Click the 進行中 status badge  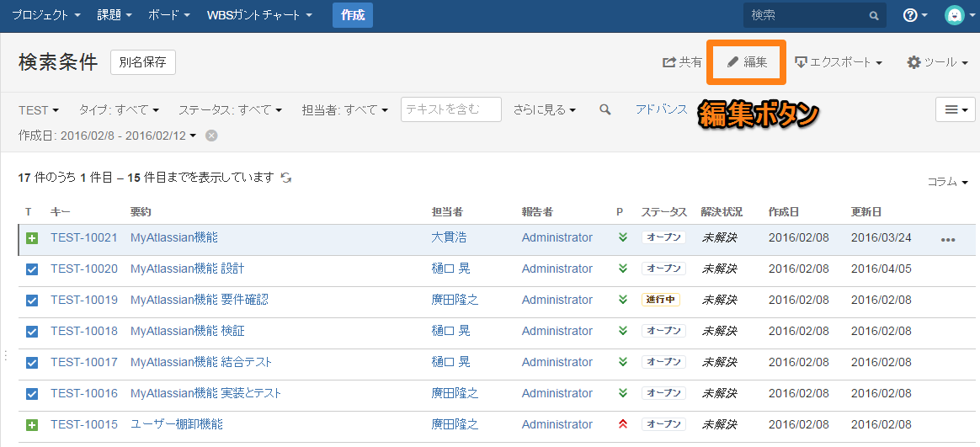tap(661, 300)
